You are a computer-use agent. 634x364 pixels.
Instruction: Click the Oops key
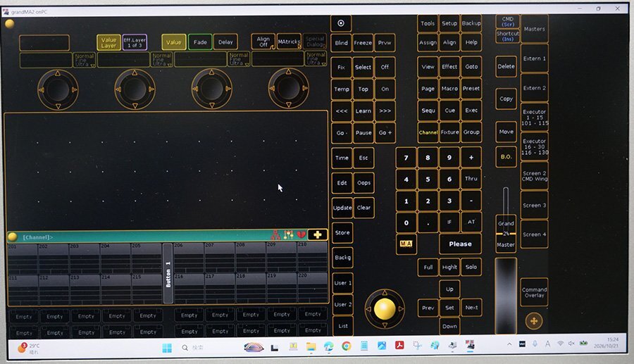(363, 183)
